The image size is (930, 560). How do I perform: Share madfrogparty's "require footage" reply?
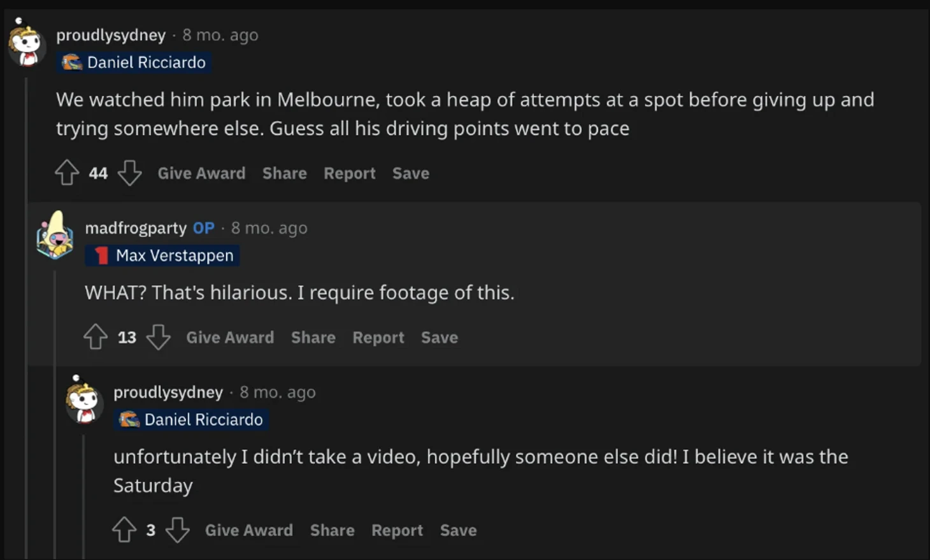click(313, 338)
